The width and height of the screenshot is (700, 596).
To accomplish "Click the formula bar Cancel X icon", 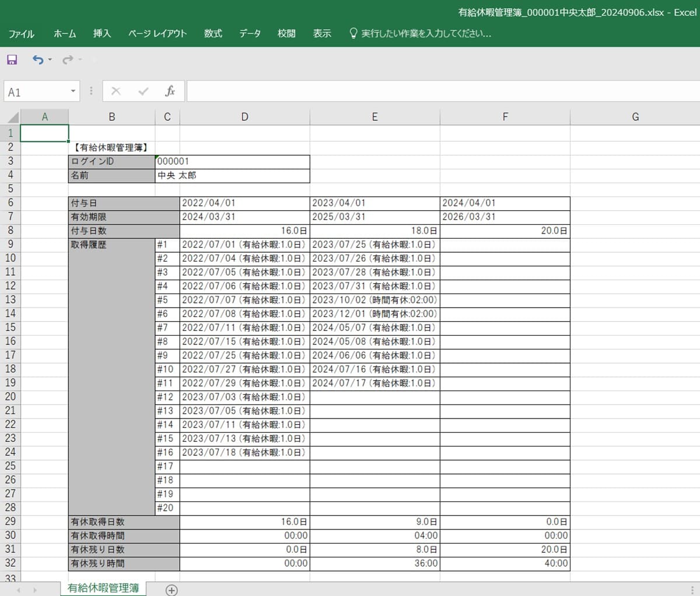I will tap(116, 91).
